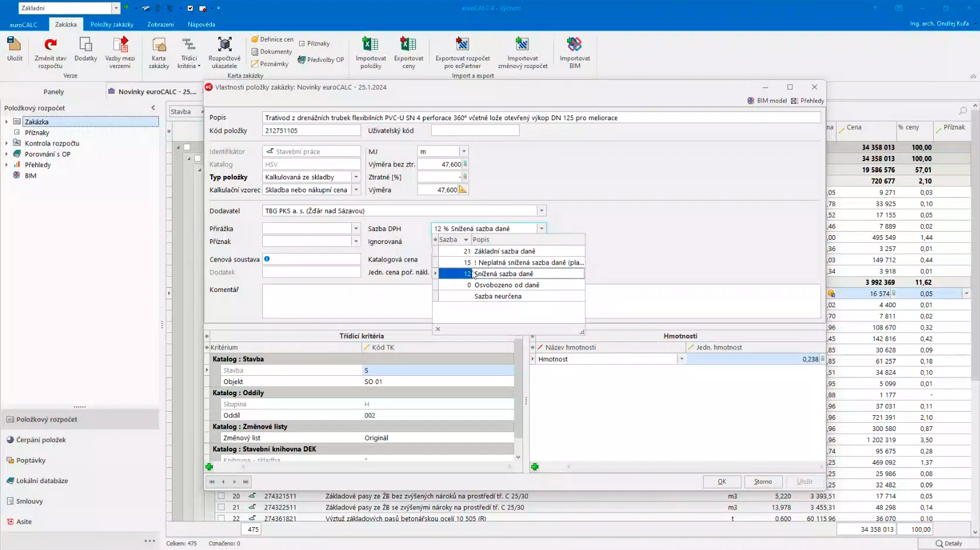Open Třídicí kritéria ribbon dropdown
The height and width of the screenshot is (550, 980).
click(x=189, y=53)
